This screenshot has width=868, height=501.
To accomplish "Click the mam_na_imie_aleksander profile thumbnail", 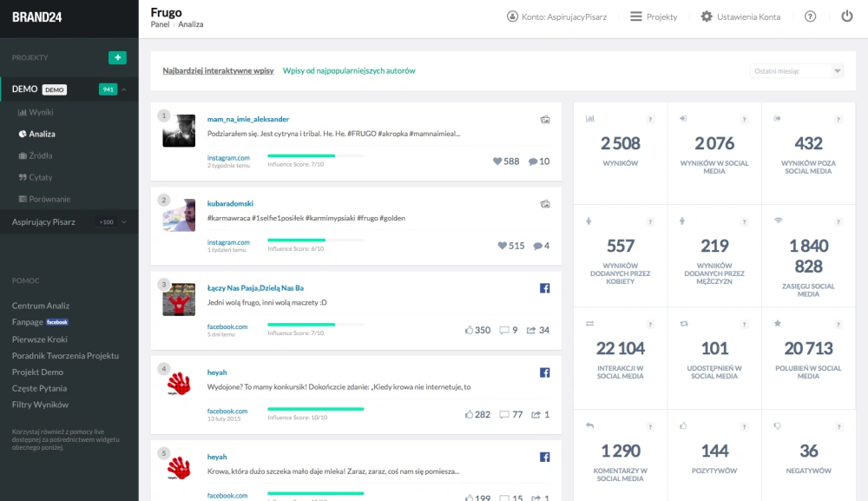I will pos(179,130).
